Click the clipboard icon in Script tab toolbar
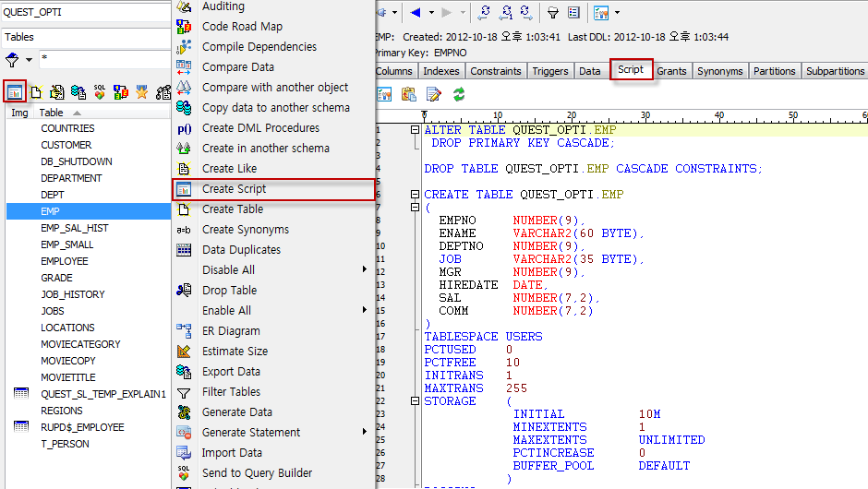 408,95
